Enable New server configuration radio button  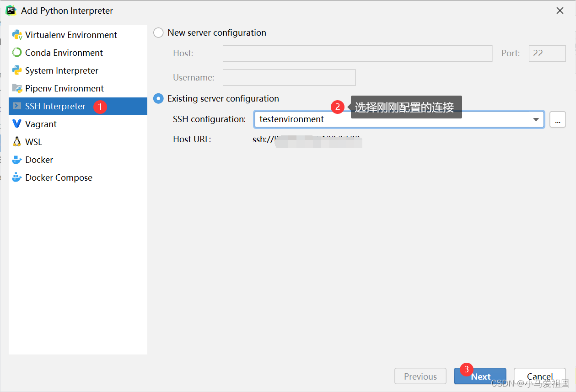tap(158, 33)
